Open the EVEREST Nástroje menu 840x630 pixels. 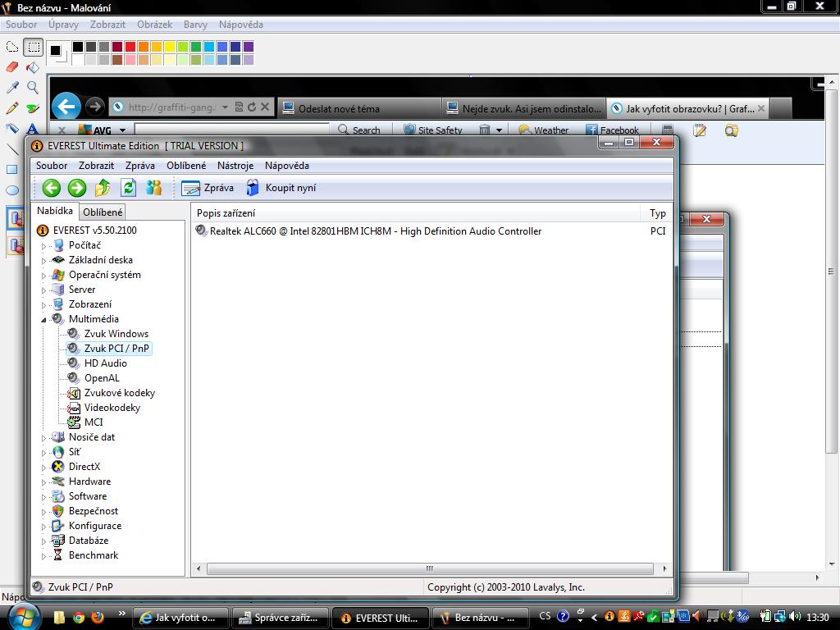(235, 166)
